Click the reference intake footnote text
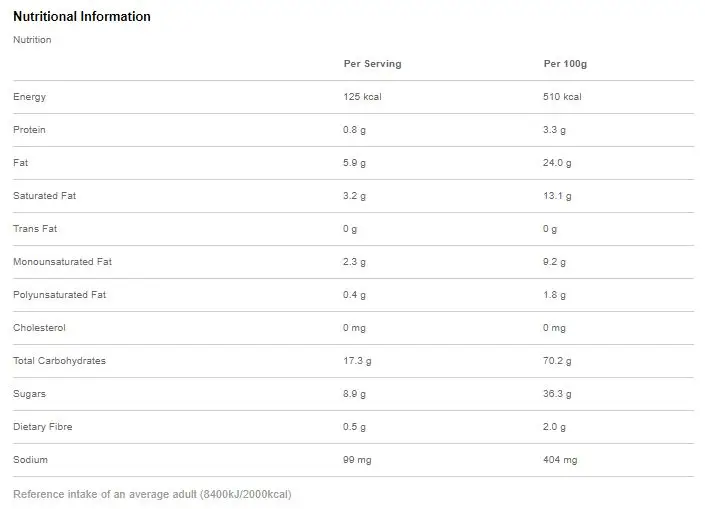 point(152,494)
